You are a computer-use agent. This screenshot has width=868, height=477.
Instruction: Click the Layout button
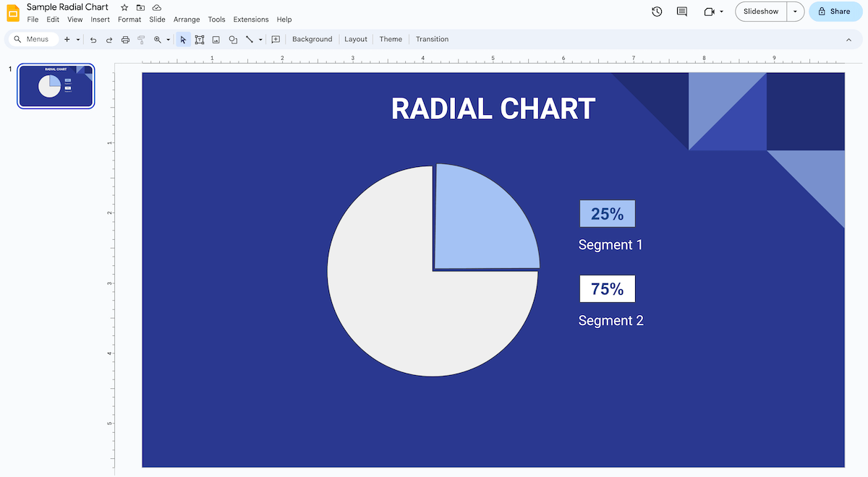[356, 39]
